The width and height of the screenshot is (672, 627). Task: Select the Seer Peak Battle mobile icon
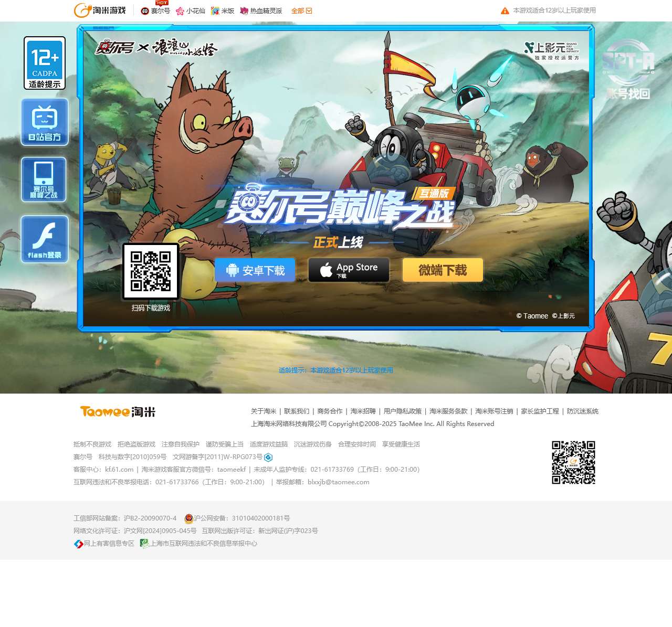tap(44, 179)
